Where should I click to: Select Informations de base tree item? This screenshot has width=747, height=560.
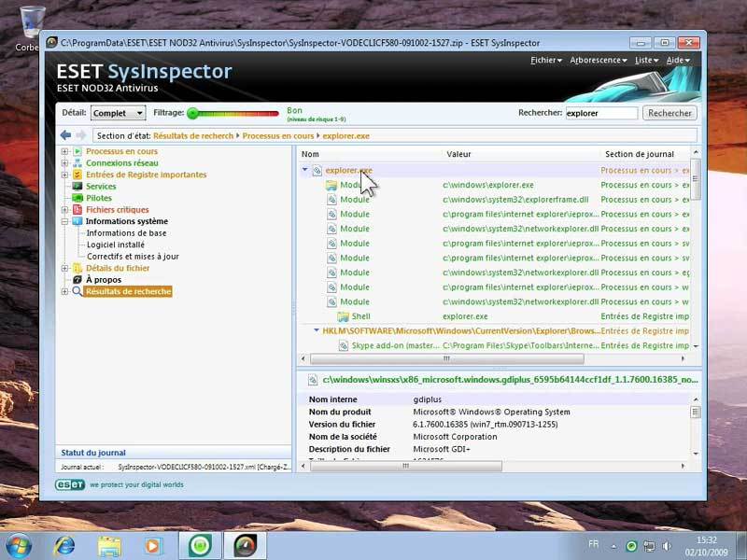126,232
